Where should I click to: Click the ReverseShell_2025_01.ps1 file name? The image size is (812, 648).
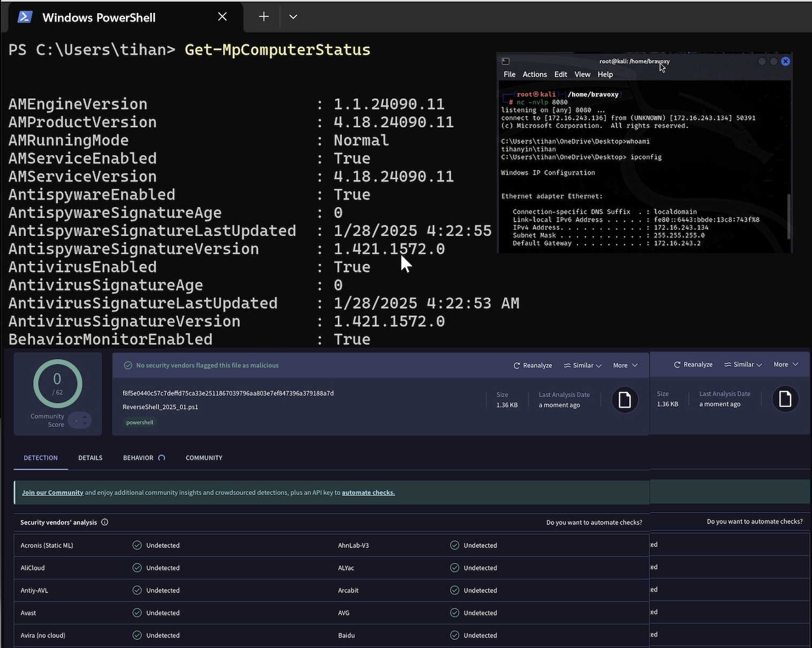pos(161,407)
